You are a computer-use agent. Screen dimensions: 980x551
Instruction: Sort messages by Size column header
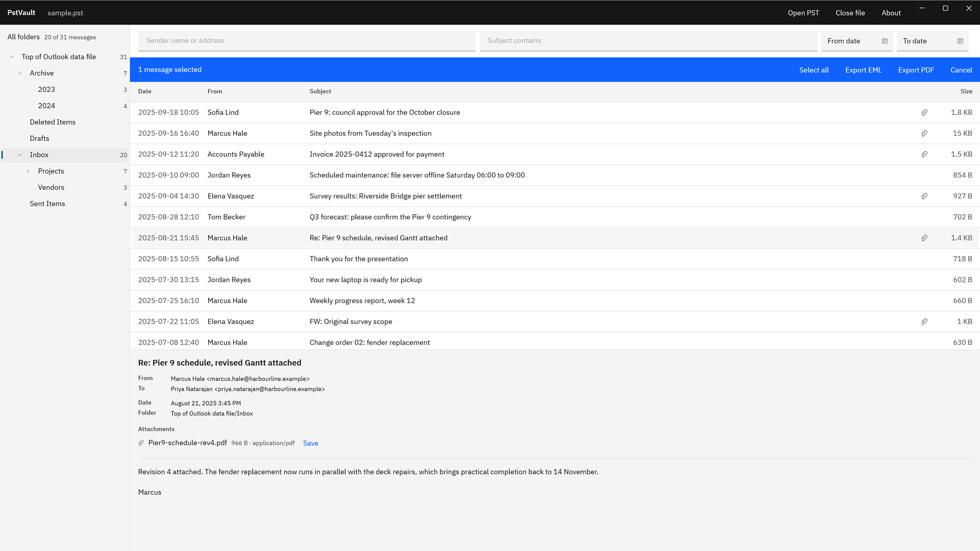(966, 91)
